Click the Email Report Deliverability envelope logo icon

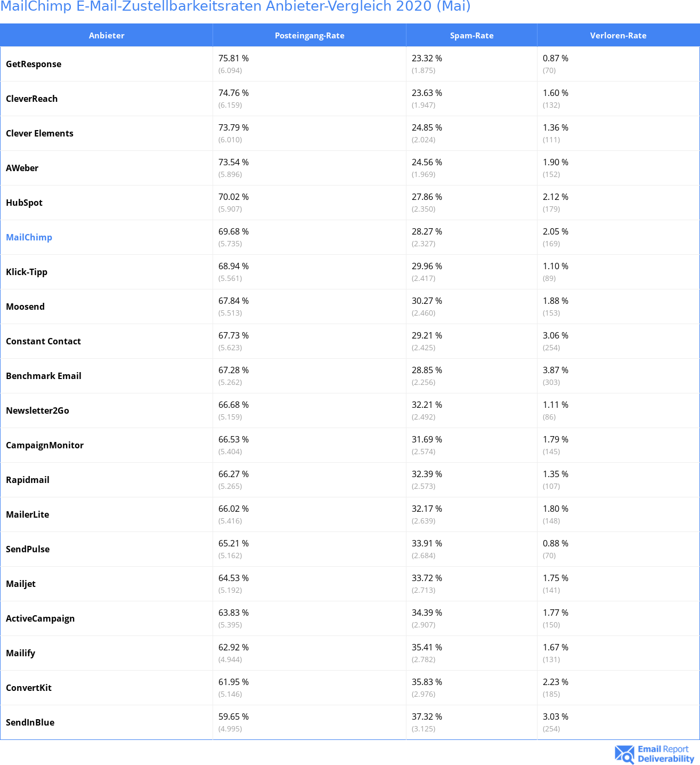tap(624, 754)
